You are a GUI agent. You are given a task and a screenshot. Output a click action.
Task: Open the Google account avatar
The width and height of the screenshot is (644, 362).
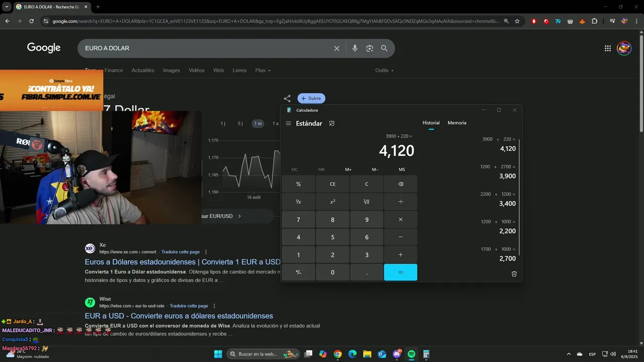click(x=624, y=48)
